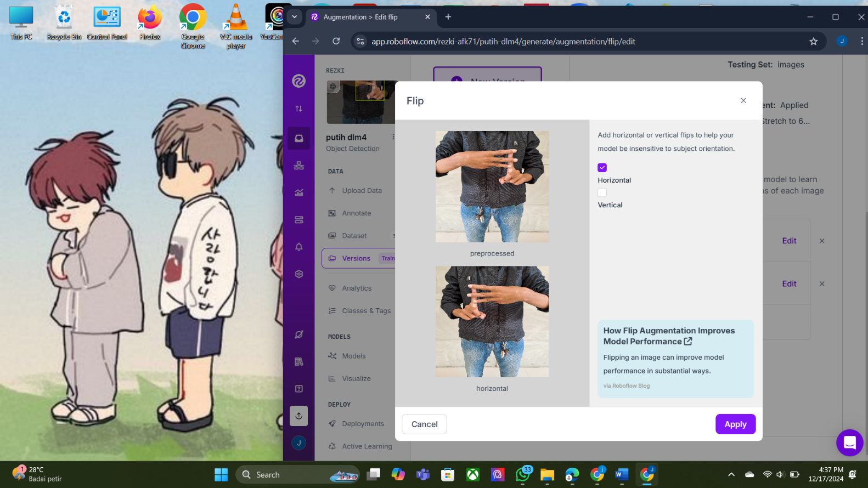Viewport: 868px width, 488px height.
Task: Open the chat support bubble
Action: tap(849, 442)
